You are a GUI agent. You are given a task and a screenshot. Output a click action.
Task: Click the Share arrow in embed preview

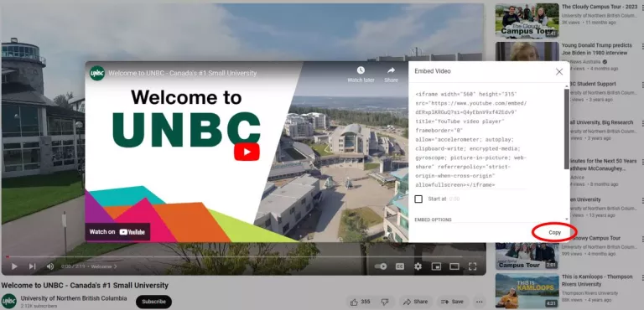[x=391, y=70]
